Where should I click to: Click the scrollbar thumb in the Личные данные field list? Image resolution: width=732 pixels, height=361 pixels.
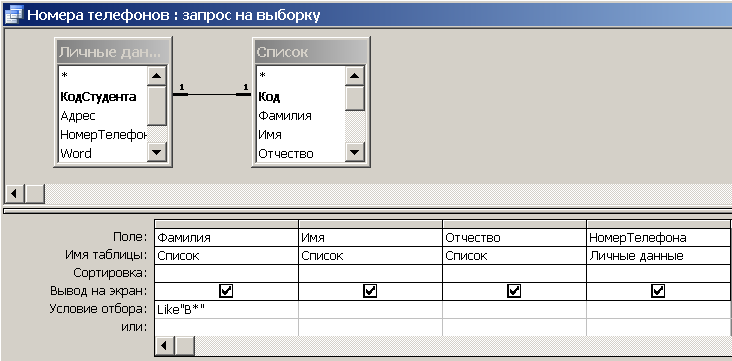click(x=157, y=106)
